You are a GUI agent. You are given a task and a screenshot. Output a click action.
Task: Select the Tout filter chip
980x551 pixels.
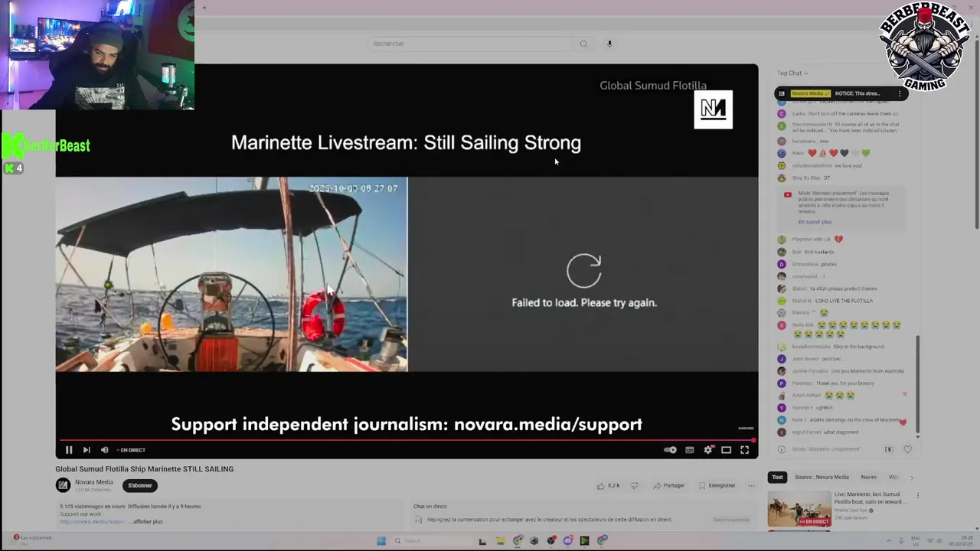pos(777,477)
